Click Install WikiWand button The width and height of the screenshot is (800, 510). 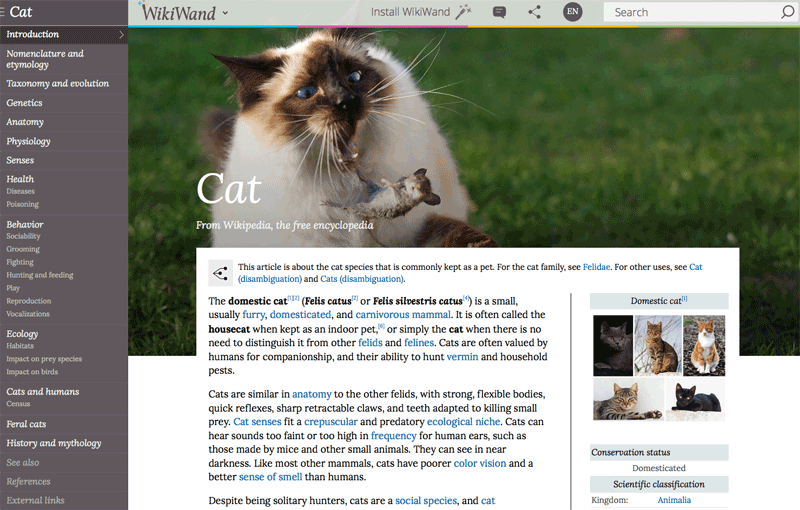(410, 12)
